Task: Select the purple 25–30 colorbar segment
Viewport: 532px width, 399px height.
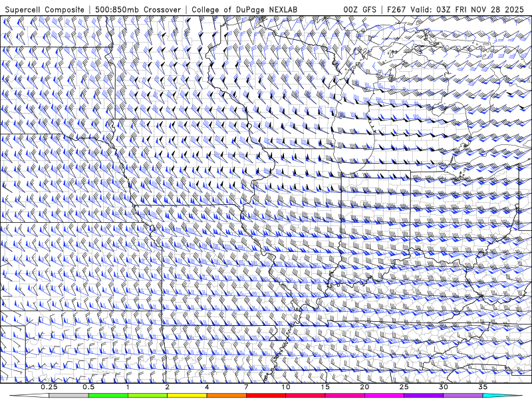Action: pos(424,396)
